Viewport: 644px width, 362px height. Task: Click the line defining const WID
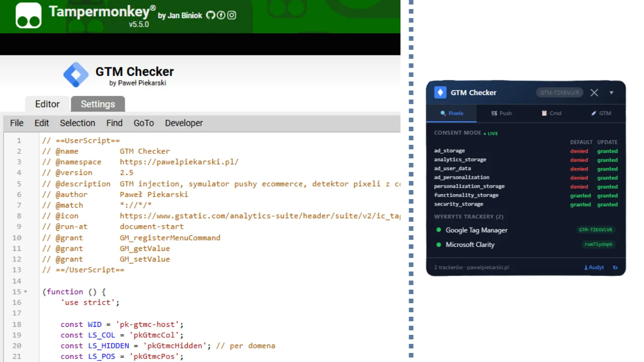tap(122, 324)
